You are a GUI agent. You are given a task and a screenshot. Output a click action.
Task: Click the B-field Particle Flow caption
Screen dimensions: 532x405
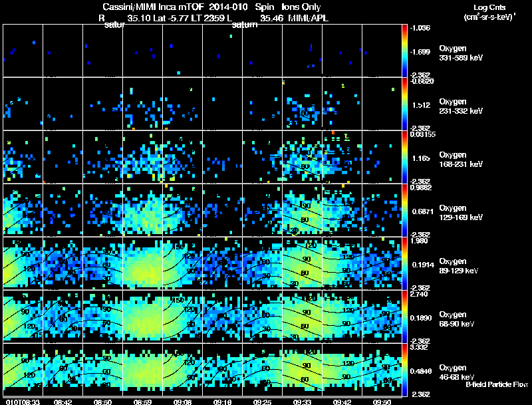tap(497, 384)
